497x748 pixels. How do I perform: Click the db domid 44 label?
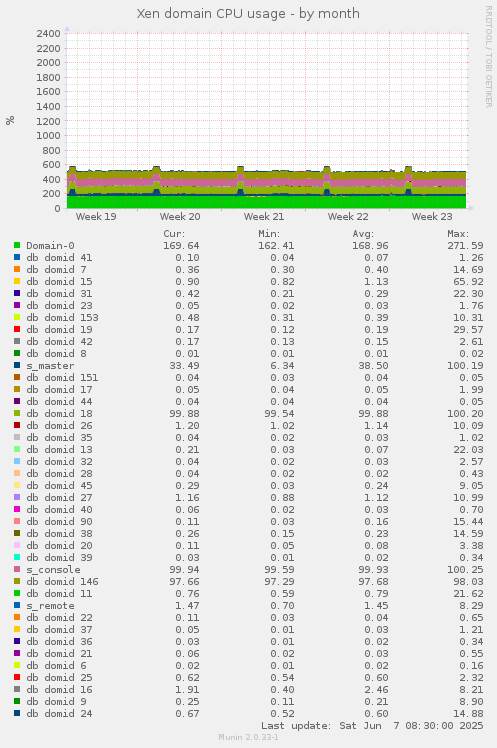[59, 401]
